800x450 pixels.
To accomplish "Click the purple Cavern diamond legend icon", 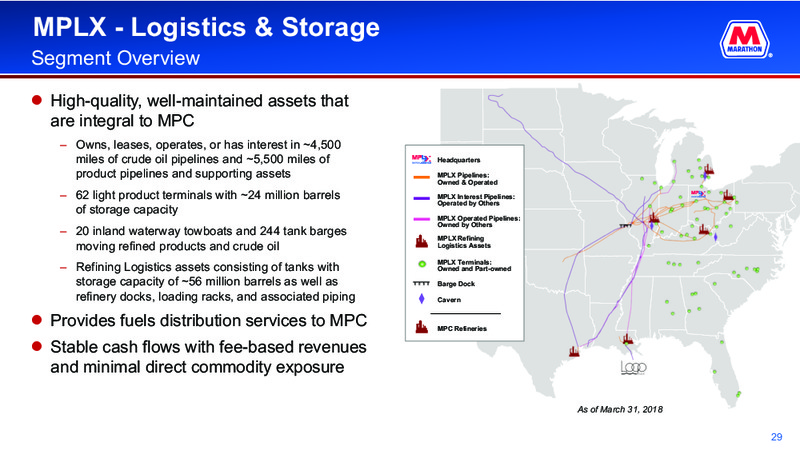I will pyautogui.click(x=421, y=299).
